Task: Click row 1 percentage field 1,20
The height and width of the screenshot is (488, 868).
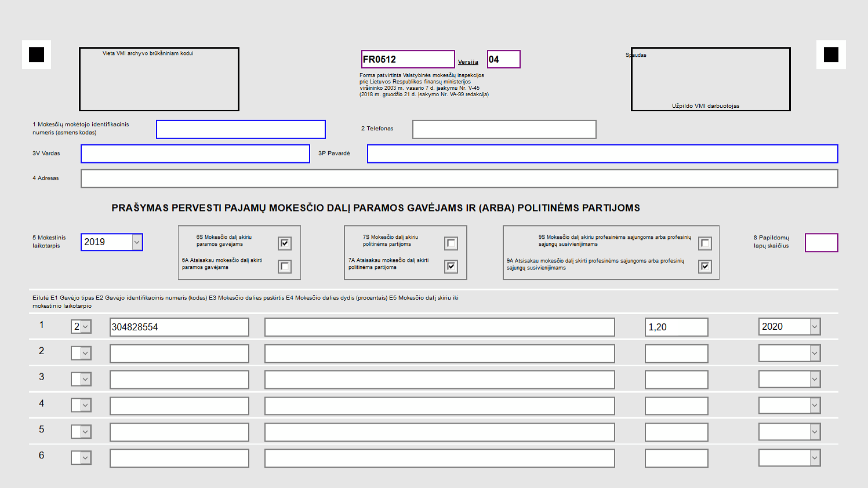Action: pyautogui.click(x=676, y=327)
